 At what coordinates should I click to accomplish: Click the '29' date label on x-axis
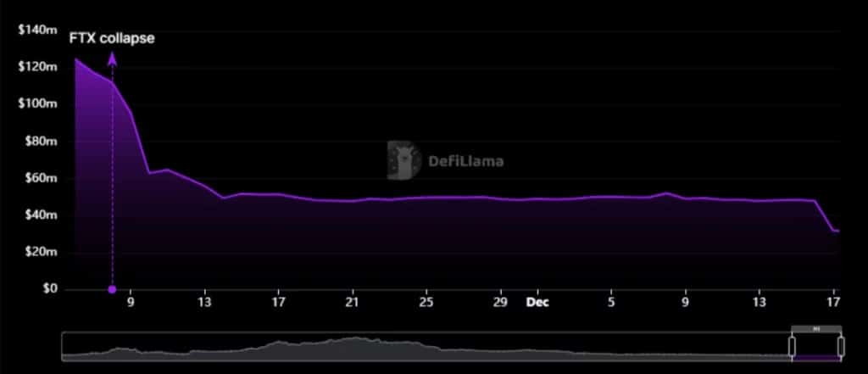(x=500, y=303)
